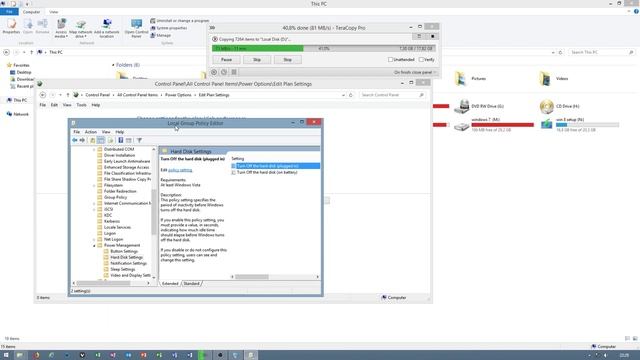Click Map network drive in the ribbon
The width and height of the screenshot is (640, 360).
(x=81, y=28)
